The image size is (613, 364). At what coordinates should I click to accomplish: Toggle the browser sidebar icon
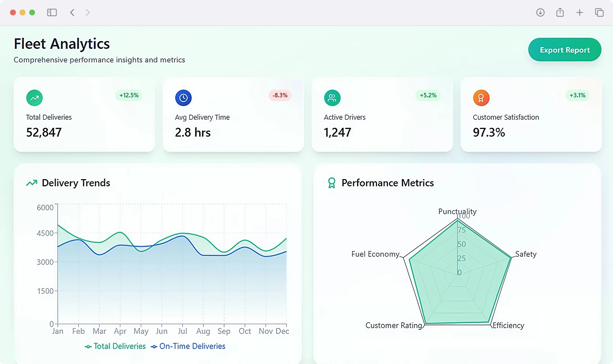(52, 12)
